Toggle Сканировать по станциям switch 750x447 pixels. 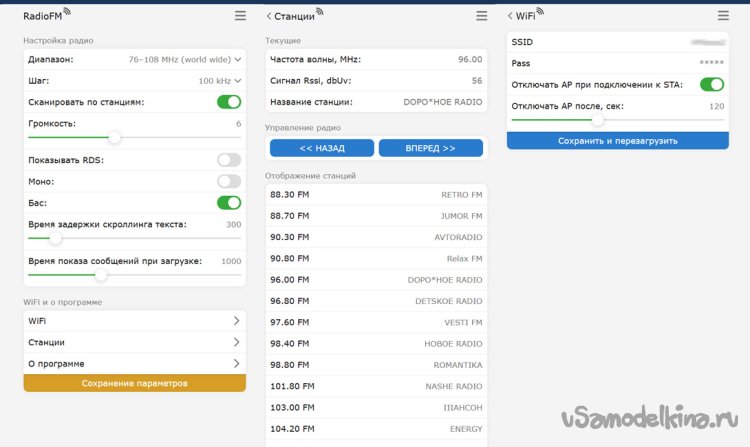click(x=229, y=102)
